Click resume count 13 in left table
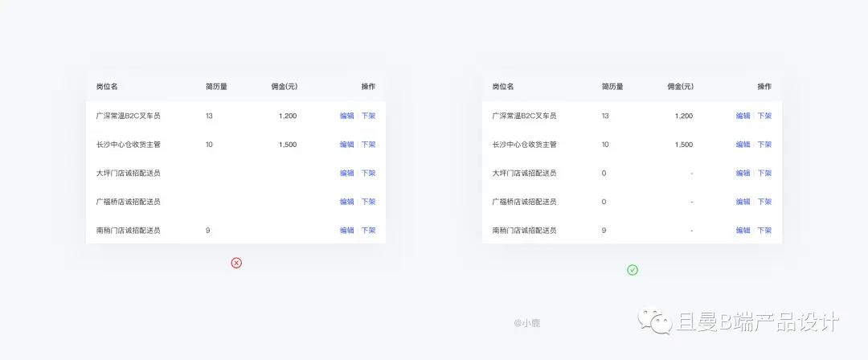Screen dimensions: 868x360 [209, 116]
